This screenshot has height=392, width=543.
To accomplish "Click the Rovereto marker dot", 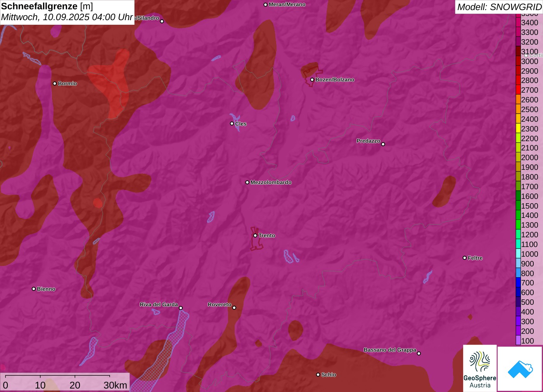I will (x=234, y=308).
